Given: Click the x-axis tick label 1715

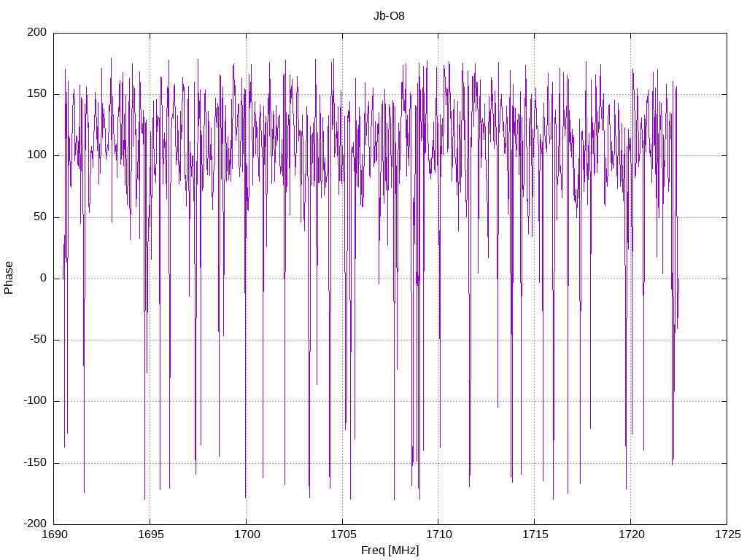Looking at the screenshot, I should [535, 534].
